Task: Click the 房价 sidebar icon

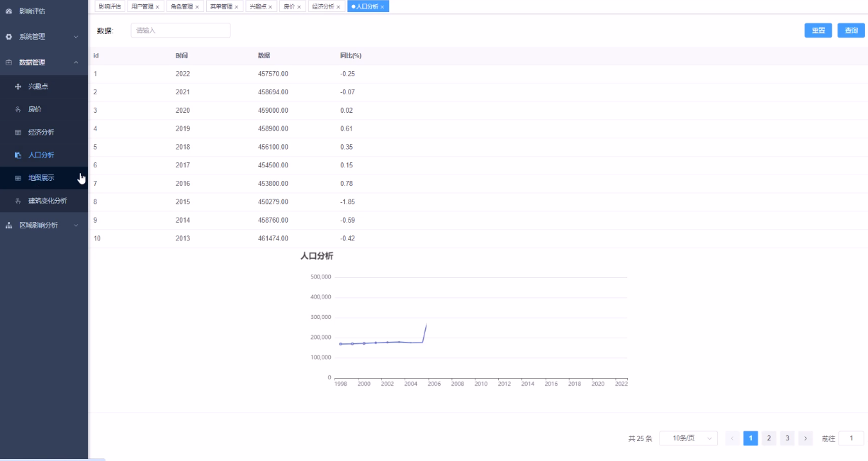Action: tap(18, 110)
